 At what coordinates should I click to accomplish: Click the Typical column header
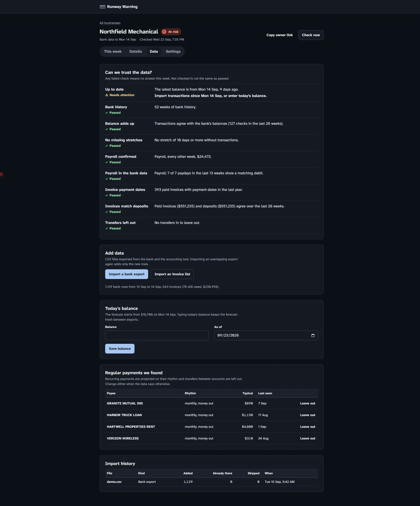pyautogui.click(x=248, y=393)
